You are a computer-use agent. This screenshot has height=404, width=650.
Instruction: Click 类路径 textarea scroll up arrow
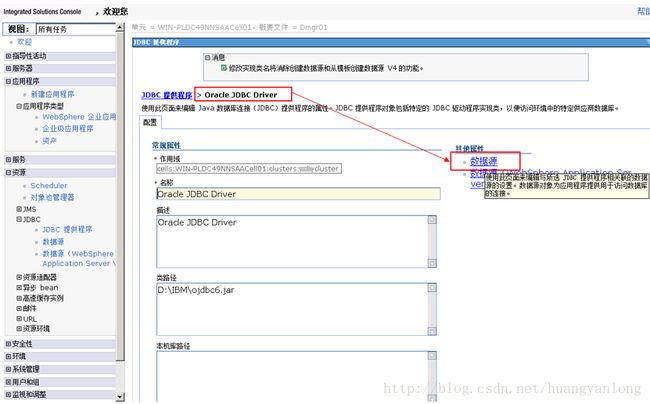coord(432,288)
